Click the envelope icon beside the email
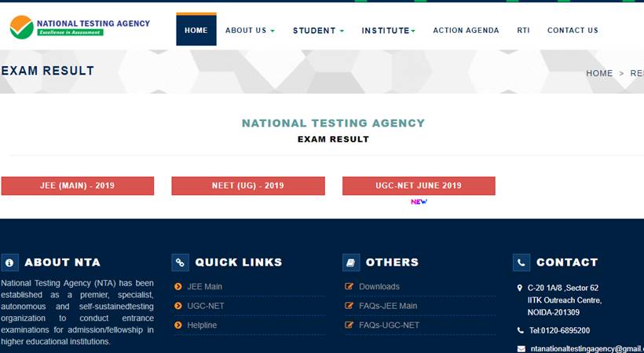Screen dimensions: 644x353 click(x=521, y=349)
